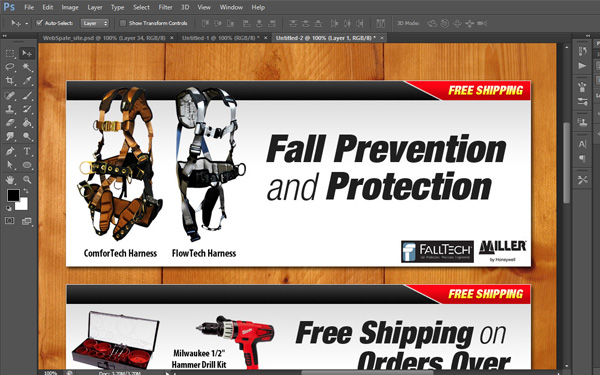Screen dimensions: 600x375
Task: Open the Filter menu
Action: point(165,7)
